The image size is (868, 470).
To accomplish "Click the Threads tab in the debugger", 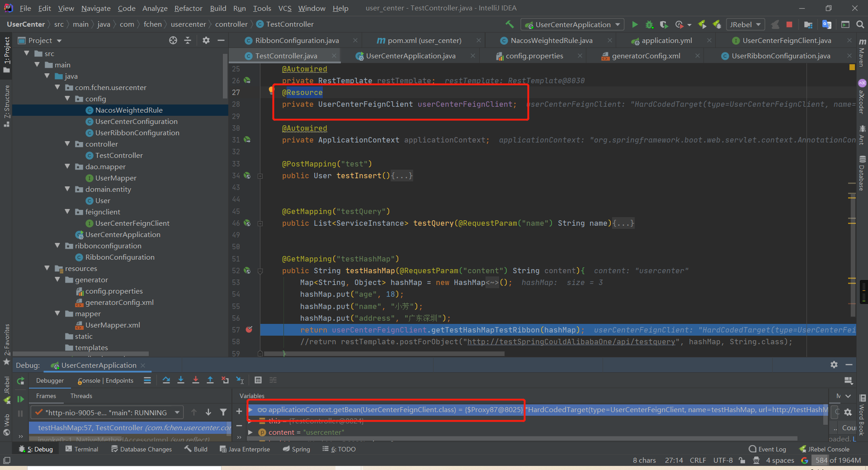I will click(x=81, y=396).
